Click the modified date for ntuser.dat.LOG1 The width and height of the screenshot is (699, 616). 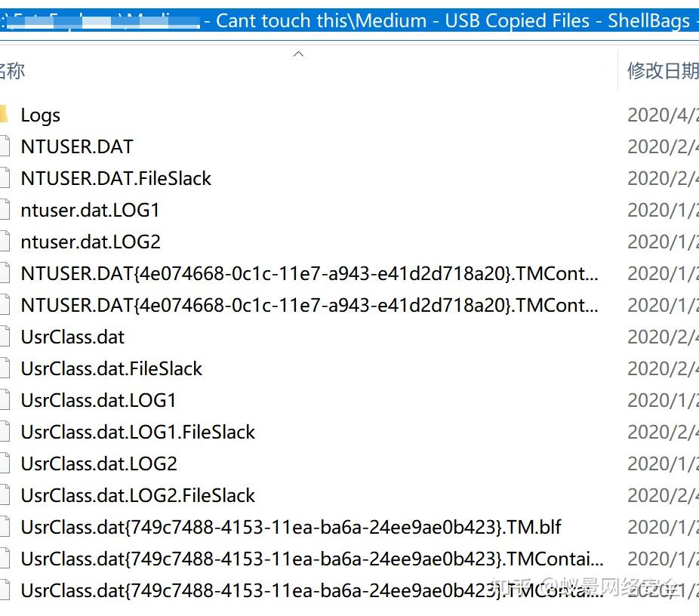[663, 210]
